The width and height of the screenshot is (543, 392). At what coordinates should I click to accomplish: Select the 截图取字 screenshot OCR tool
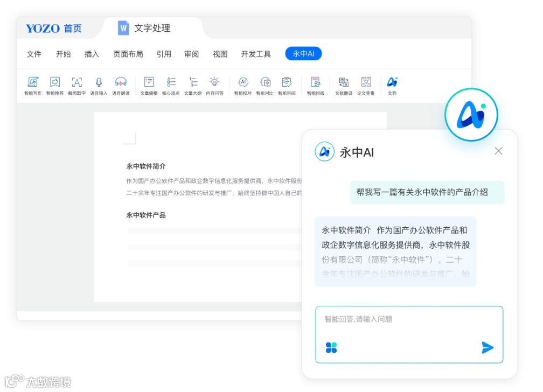(x=76, y=86)
